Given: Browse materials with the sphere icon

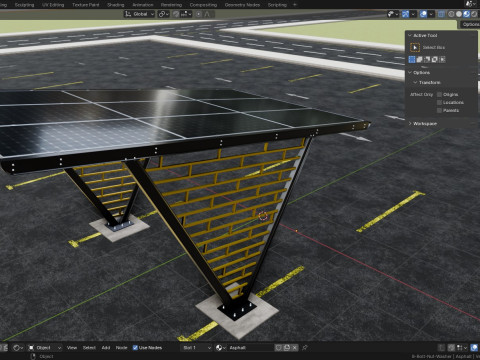Looking at the screenshot, I should 220,348.
